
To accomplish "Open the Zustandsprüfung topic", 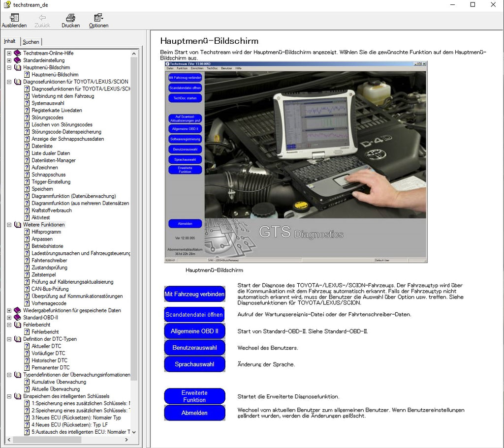I will 49,268.
